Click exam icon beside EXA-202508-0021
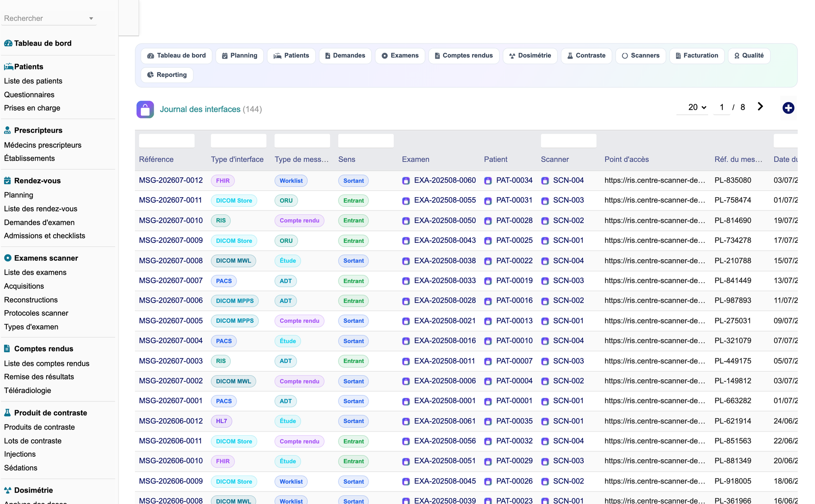Screen dimensions: 815x504 tap(406, 321)
